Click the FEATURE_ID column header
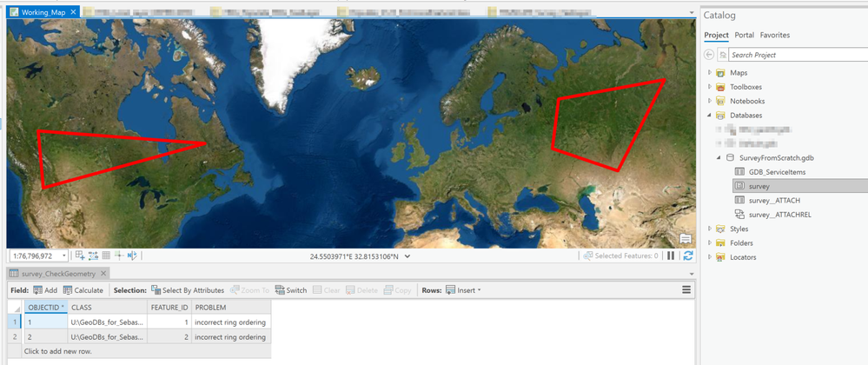This screenshot has width=868, height=365. (169, 308)
